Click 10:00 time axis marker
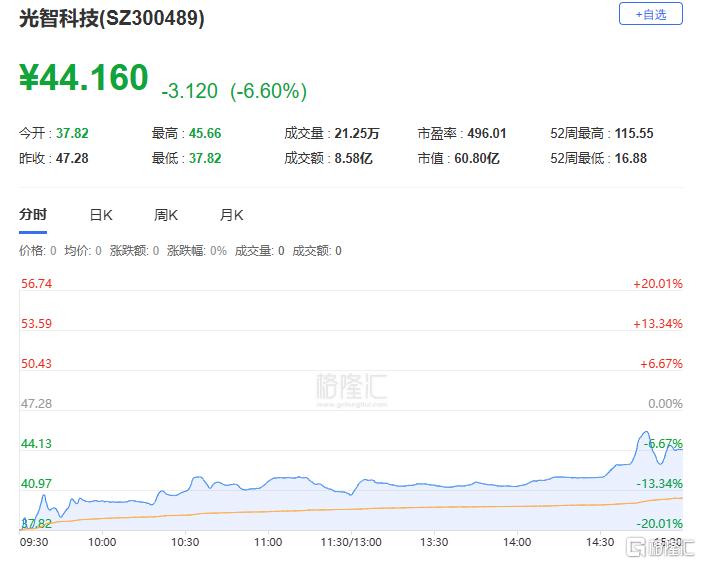Viewport: 701px width, 564px height. 102,542
